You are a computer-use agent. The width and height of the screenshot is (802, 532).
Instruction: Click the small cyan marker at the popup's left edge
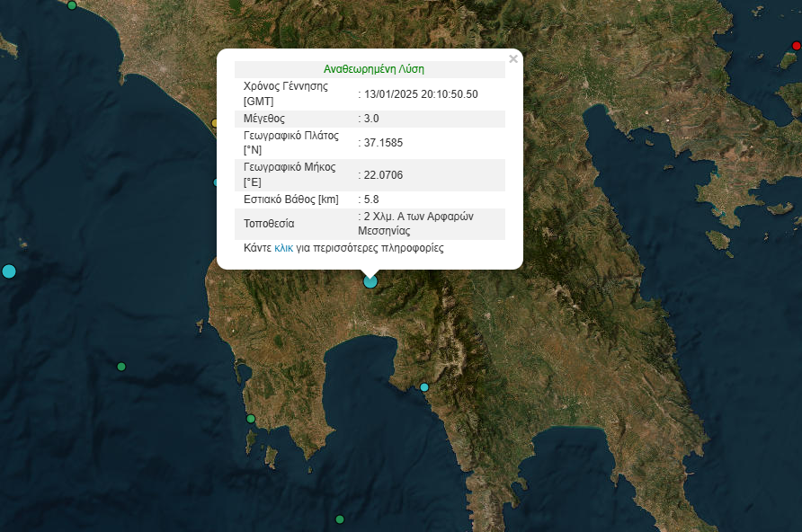pos(217,182)
